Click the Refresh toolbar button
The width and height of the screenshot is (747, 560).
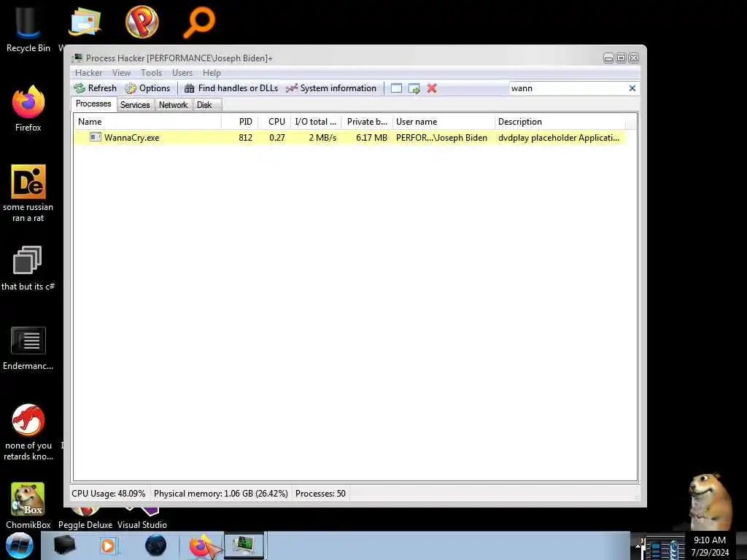(x=96, y=88)
